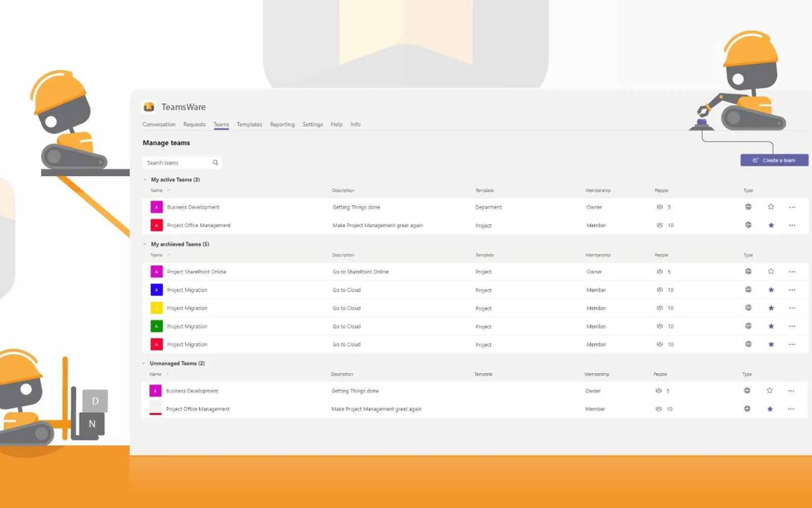Click the globe icon for yellow Project Migration

click(x=748, y=308)
